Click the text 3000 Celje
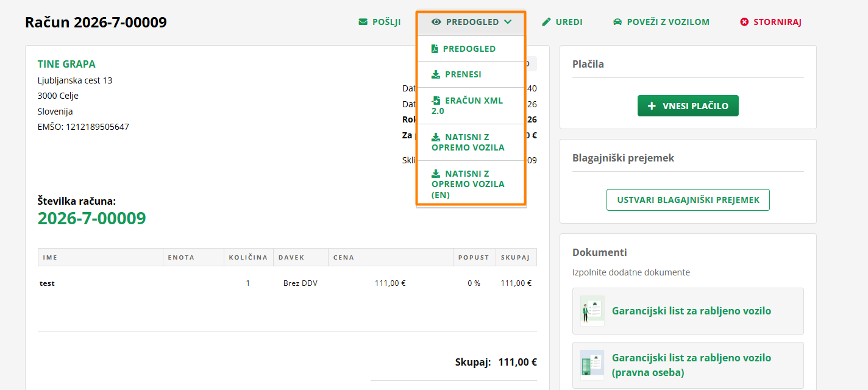 (58, 96)
